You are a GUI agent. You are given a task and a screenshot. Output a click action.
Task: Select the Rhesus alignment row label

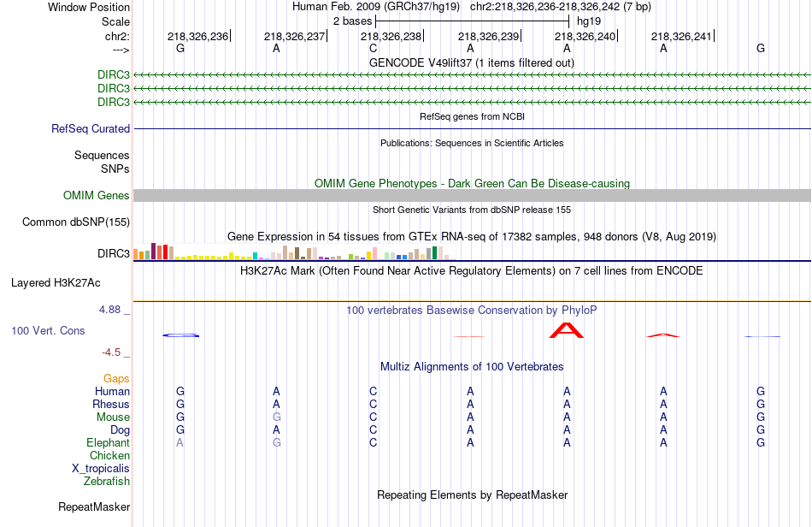point(111,404)
